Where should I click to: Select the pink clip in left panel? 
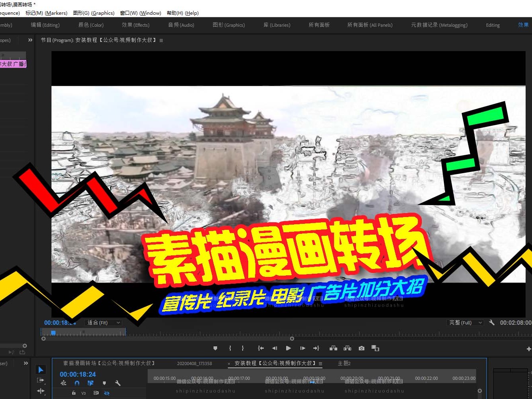[x=13, y=64]
